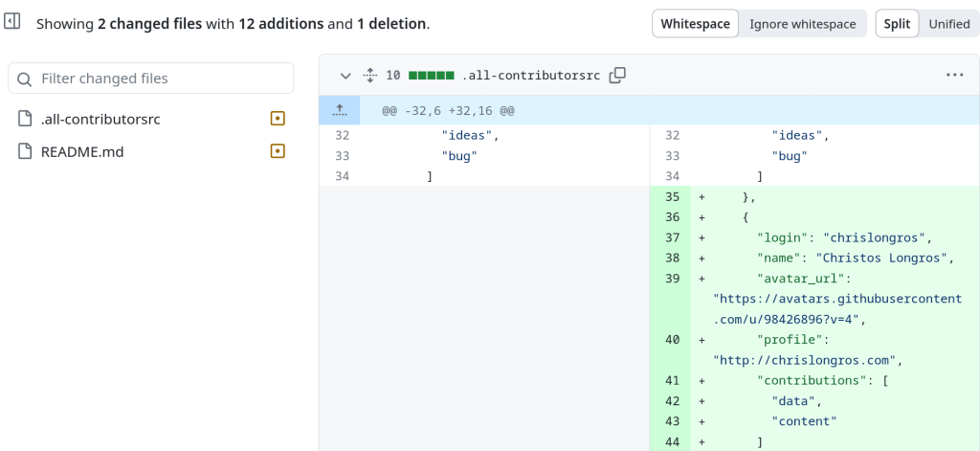Enable the Ignore whitespace option
This screenshot has height=451, width=980.
point(802,24)
